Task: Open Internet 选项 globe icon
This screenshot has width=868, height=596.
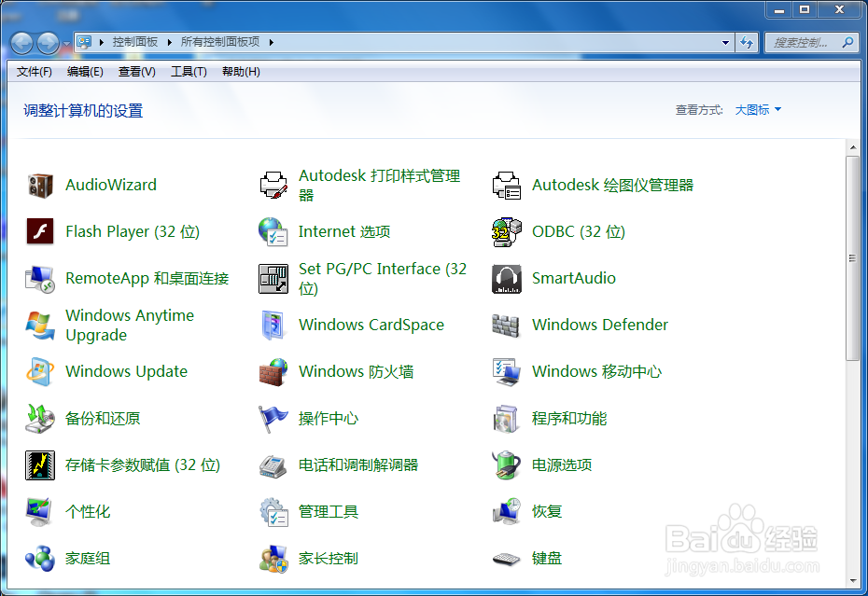Action: click(273, 231)
